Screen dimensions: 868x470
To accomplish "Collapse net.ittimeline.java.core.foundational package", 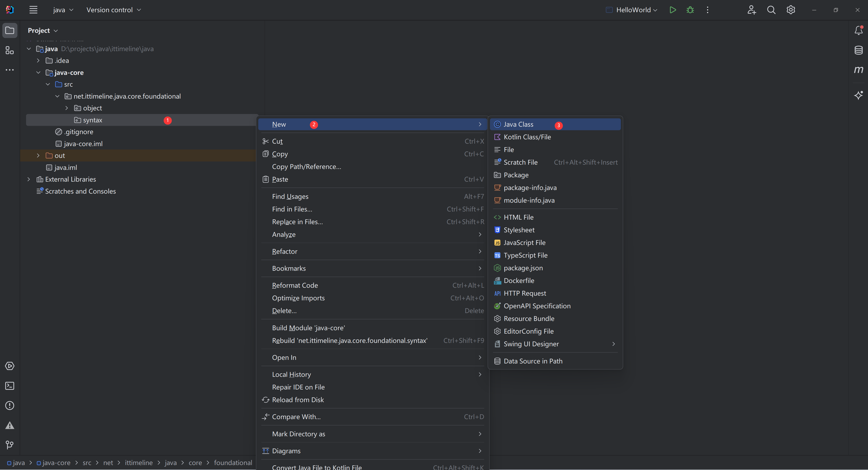I will tap(57, 96).
